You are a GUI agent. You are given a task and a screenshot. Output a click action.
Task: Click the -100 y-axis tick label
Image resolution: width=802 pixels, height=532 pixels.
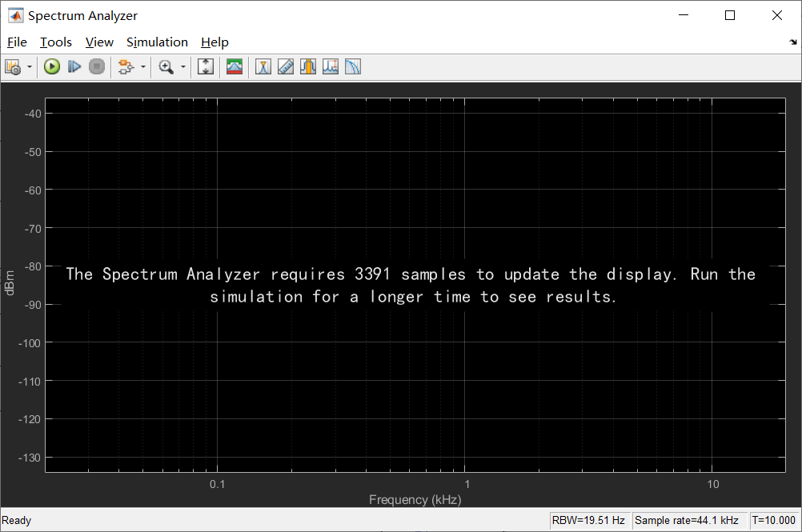[29, 343]
